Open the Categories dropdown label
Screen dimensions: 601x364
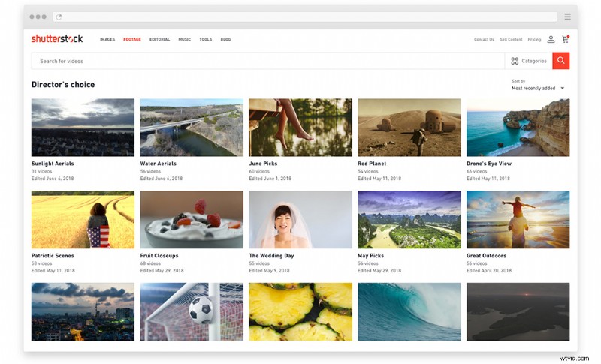tap(534, 61)
